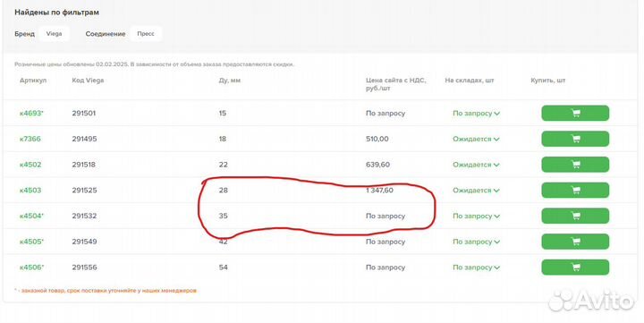This screenshot has height=323, width=644.
Task: Select the 'На складах, шт' header
Action: point(470,81)
